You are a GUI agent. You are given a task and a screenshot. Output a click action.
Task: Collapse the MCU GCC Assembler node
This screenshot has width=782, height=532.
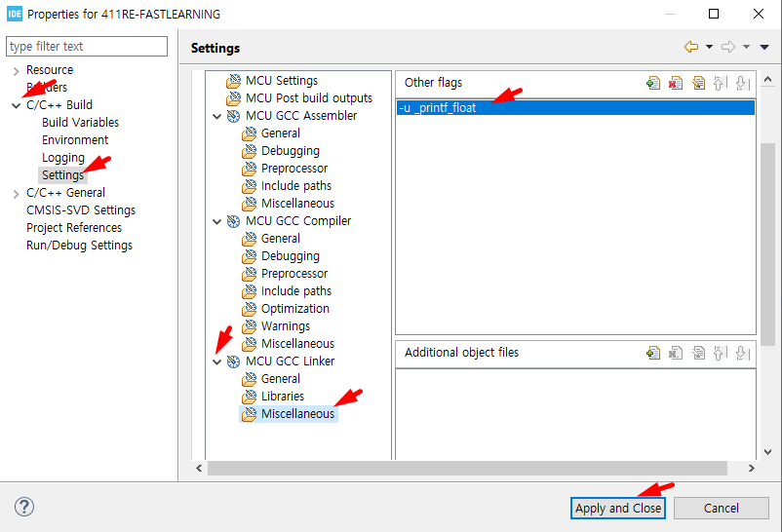coord(216,116)
